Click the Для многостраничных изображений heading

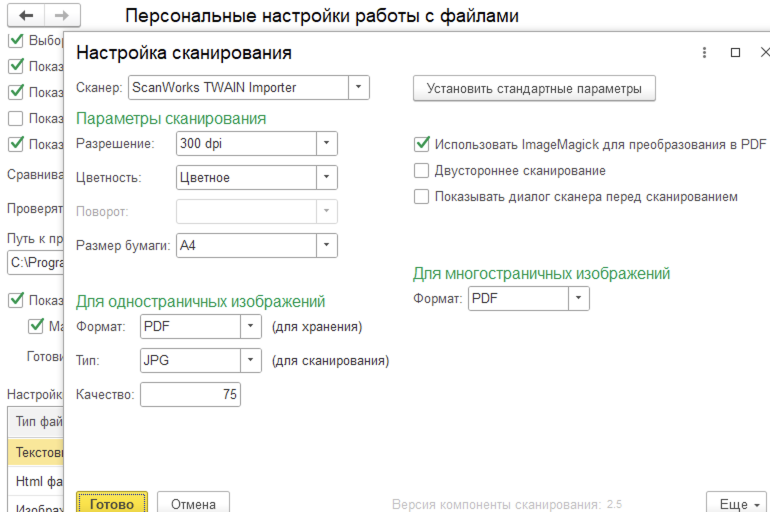pos(541,273)
